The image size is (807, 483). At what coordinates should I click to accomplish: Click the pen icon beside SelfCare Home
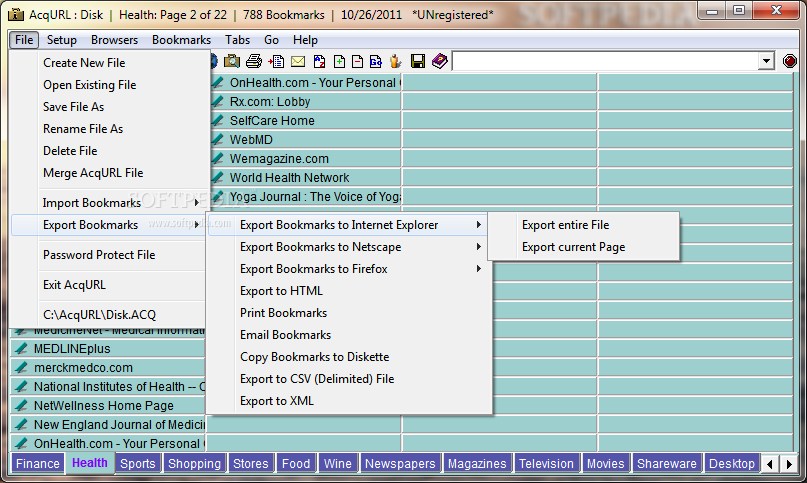pyautogui.click(x=218, y=120)
